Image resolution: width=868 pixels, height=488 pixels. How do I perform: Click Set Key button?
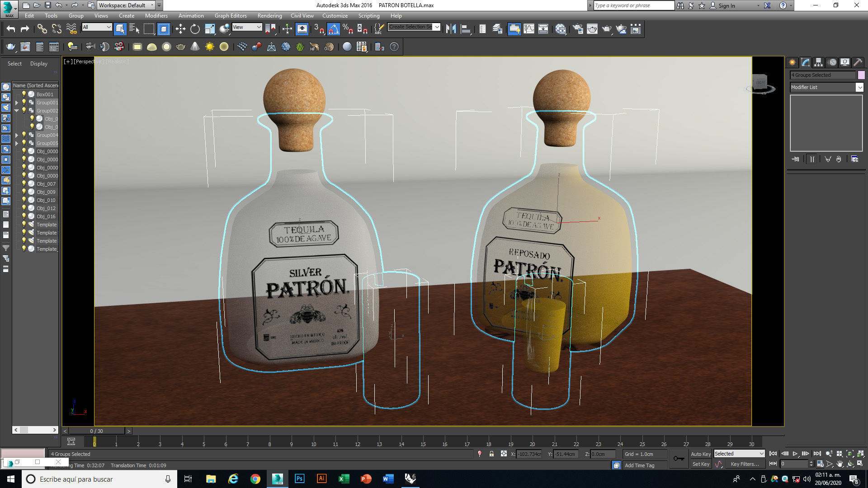click(701, 464)
